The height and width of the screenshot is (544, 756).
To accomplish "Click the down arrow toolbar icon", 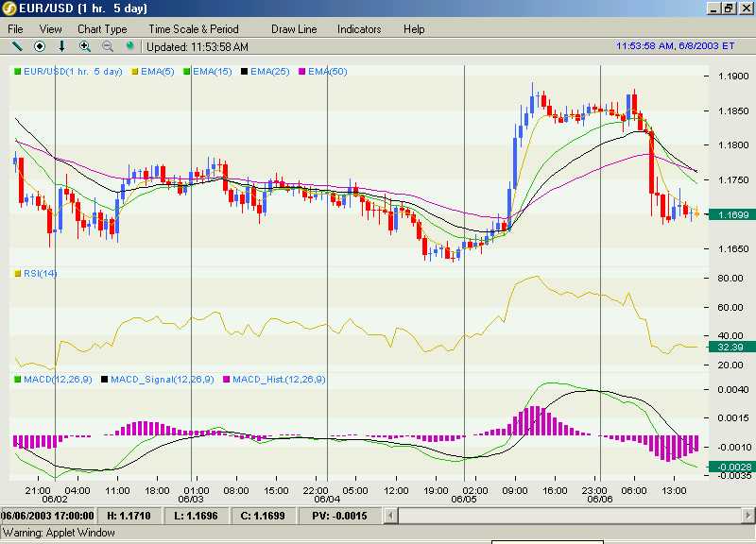I will 61,46.
